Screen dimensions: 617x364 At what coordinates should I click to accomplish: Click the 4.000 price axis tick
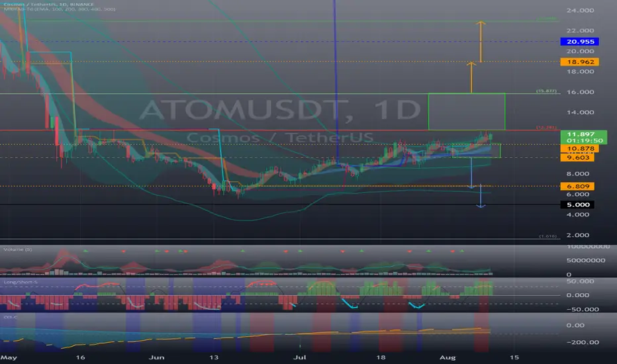click(578, 214)
